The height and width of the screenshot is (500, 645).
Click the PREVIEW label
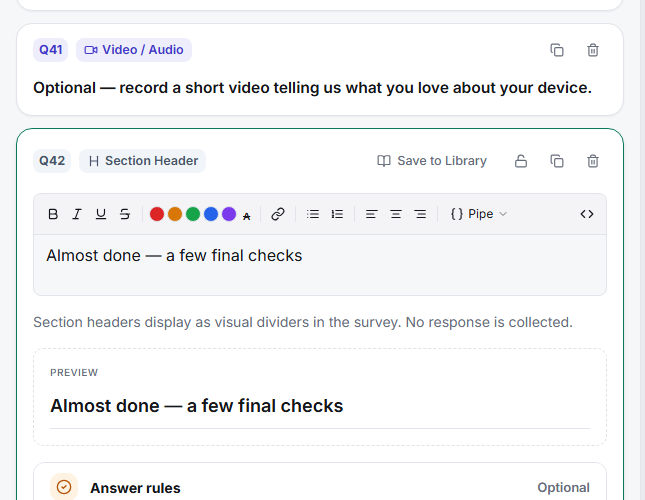[x=74, y=373]
